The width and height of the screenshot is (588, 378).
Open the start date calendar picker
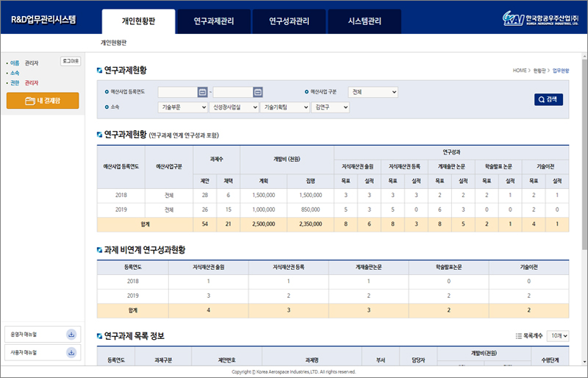(x=203, y=92)
